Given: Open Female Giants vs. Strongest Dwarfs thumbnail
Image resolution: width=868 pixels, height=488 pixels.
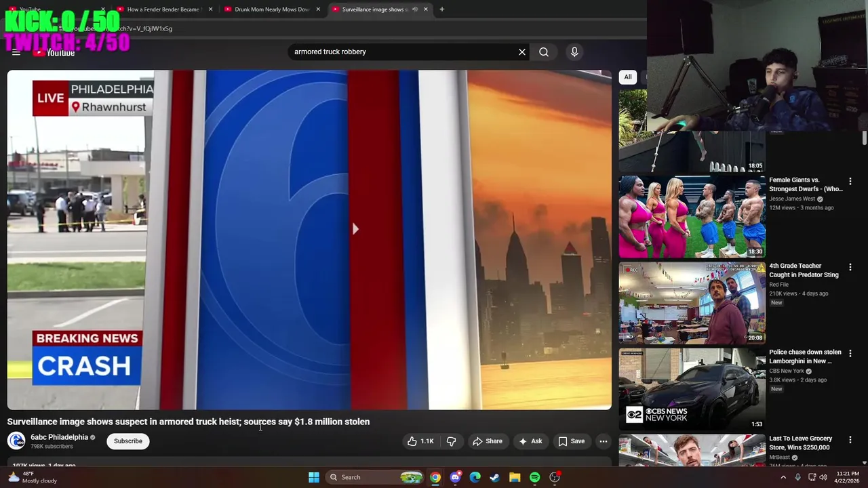Looking at the screenshot, I should click(x=692, y=217).
